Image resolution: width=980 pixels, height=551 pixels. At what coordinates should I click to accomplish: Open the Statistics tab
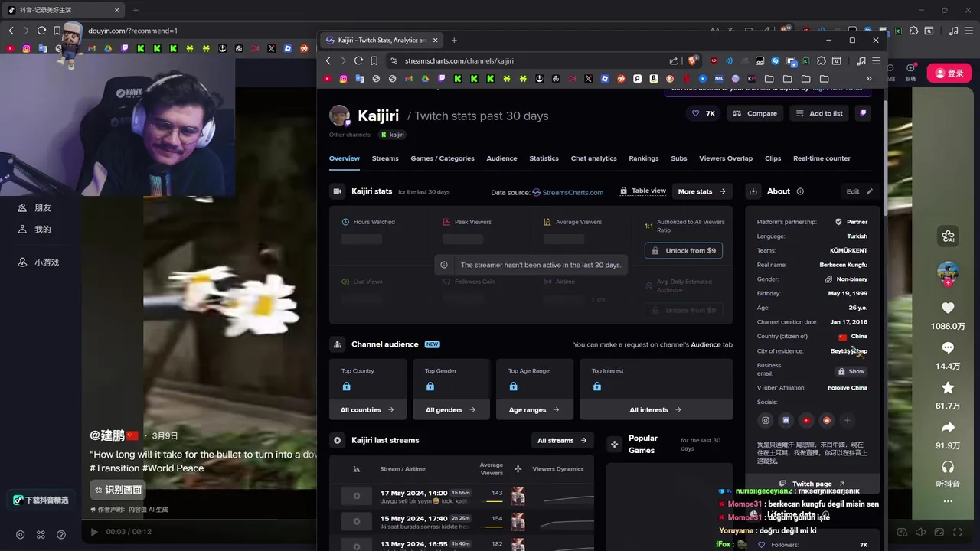(544, 158)
